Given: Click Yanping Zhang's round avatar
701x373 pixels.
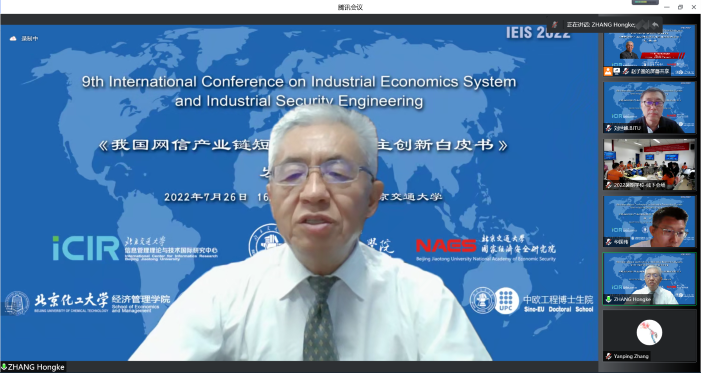Looking at the screenshot, I should 649,332.
